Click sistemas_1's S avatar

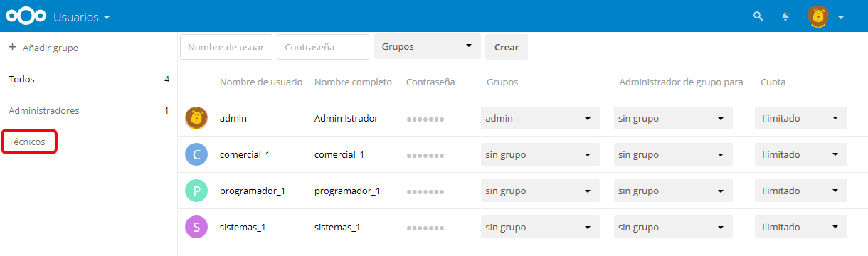click(x=196, y=227)
